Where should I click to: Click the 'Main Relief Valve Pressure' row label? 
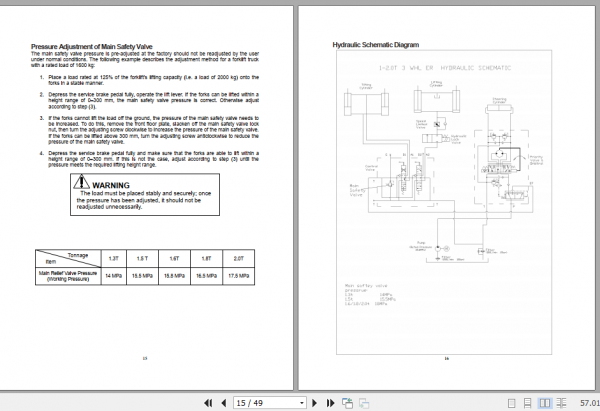68,276
